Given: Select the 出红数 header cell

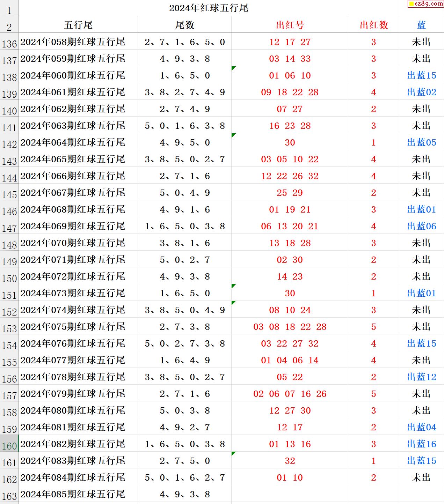Looking at the screenshot, I should click(x=373, y=25).
